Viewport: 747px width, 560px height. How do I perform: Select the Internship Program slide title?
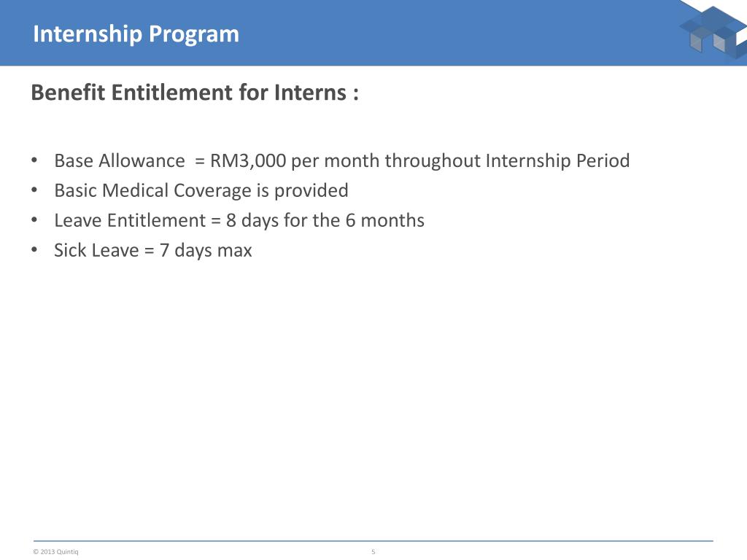[136, 34]
